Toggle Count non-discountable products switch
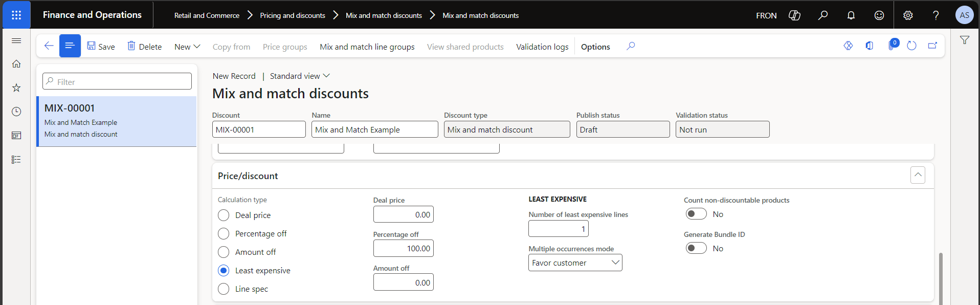Image resolution: width=980 pixels, height=305 pixels. click(696, 214)
